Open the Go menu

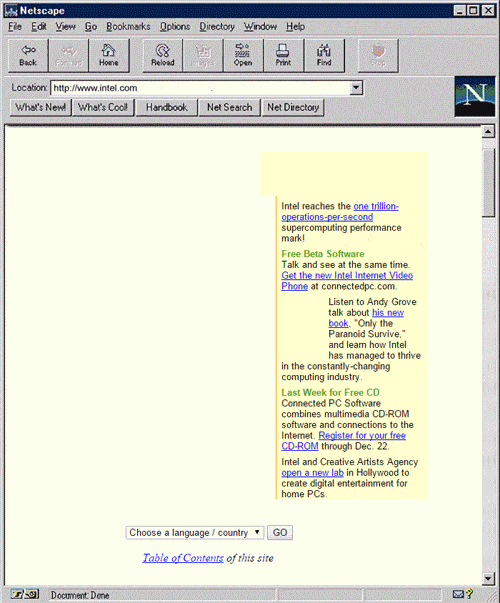point(91,27)
